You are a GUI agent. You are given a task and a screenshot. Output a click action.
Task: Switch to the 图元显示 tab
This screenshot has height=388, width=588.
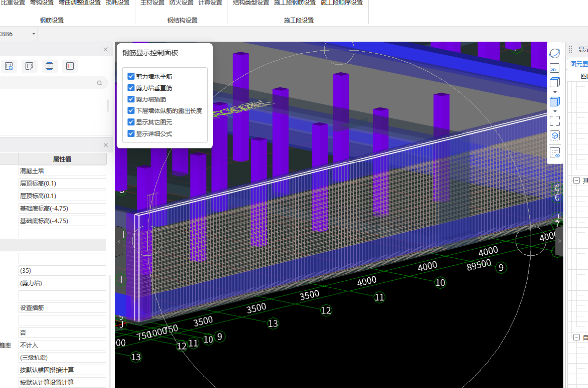tap(579, 64)
